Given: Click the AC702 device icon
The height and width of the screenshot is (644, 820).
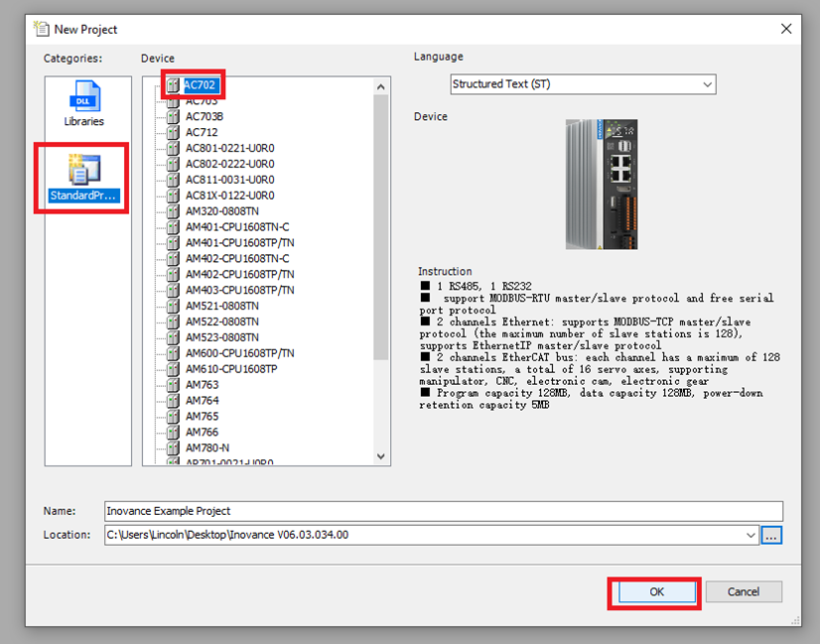Looking at the screenshot, I should (x=173, y=85).
